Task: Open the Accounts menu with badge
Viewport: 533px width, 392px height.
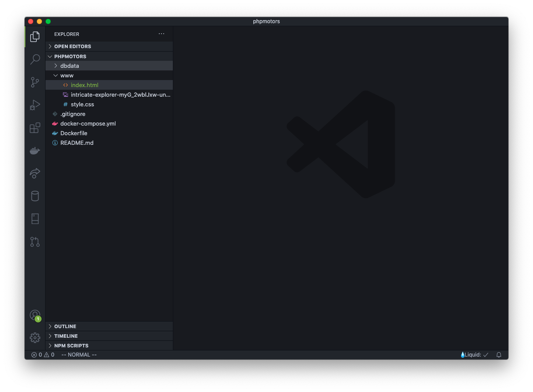Action: (35, 315)
